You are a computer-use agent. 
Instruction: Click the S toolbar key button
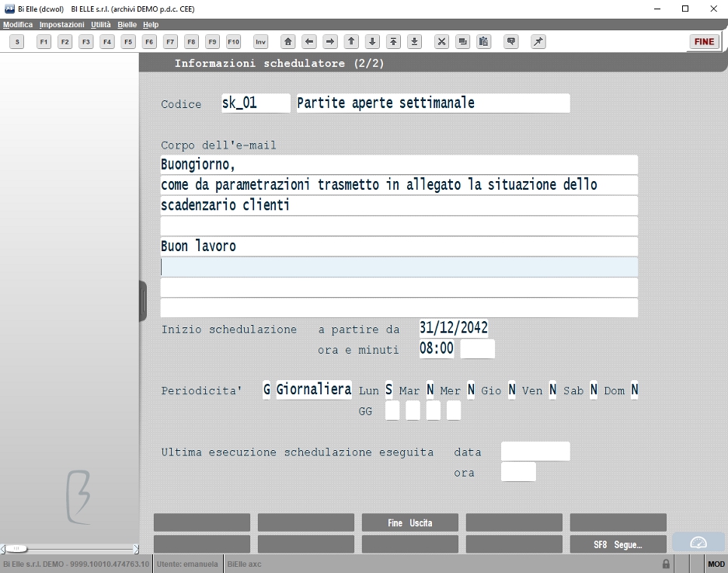[17, 42]
